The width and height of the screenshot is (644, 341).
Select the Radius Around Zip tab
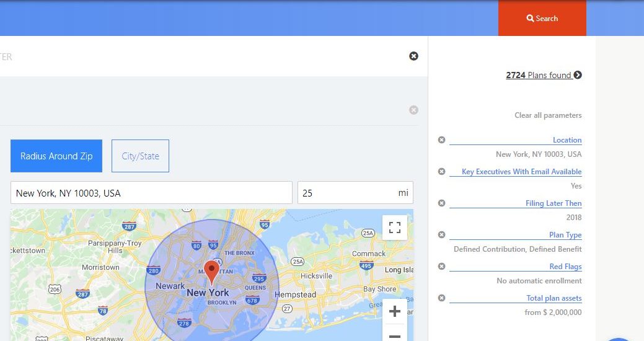click(x=56, y=156)
